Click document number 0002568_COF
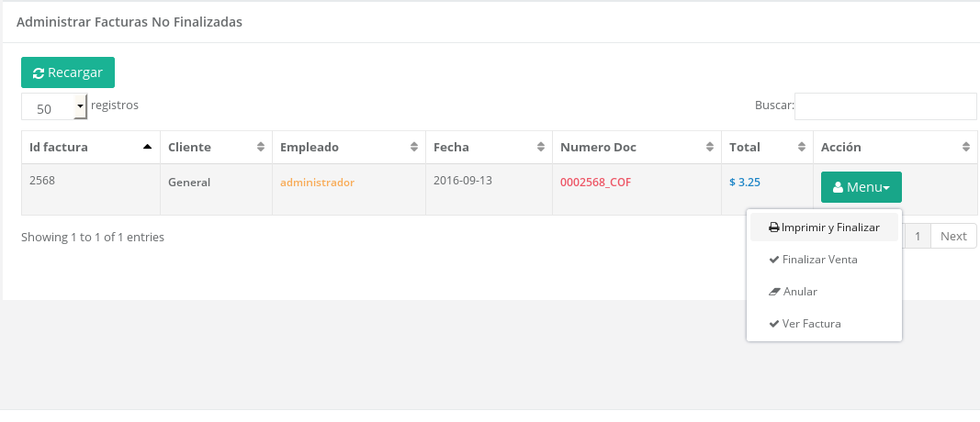 [x=595, y=182]
